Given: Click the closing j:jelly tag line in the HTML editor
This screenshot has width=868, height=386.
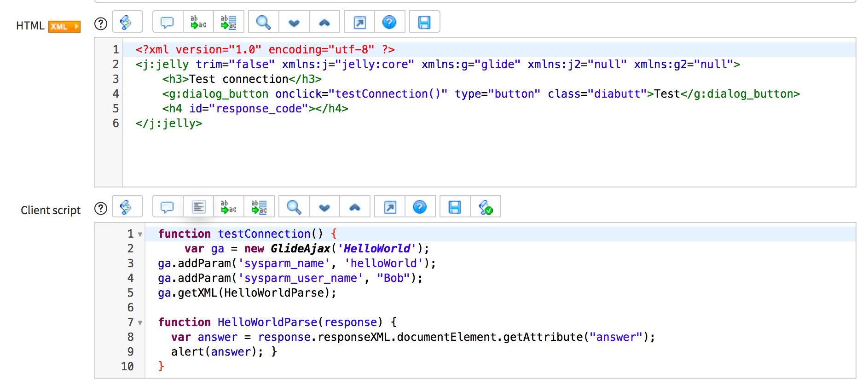Looking at the screenshot, I should pyautogui.click(x=169, y=123).
